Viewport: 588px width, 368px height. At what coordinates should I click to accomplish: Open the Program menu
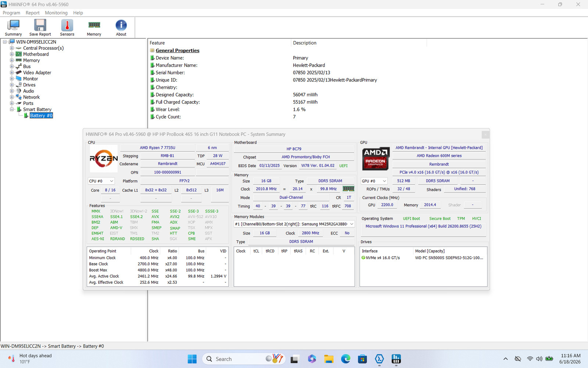[11, 13]
